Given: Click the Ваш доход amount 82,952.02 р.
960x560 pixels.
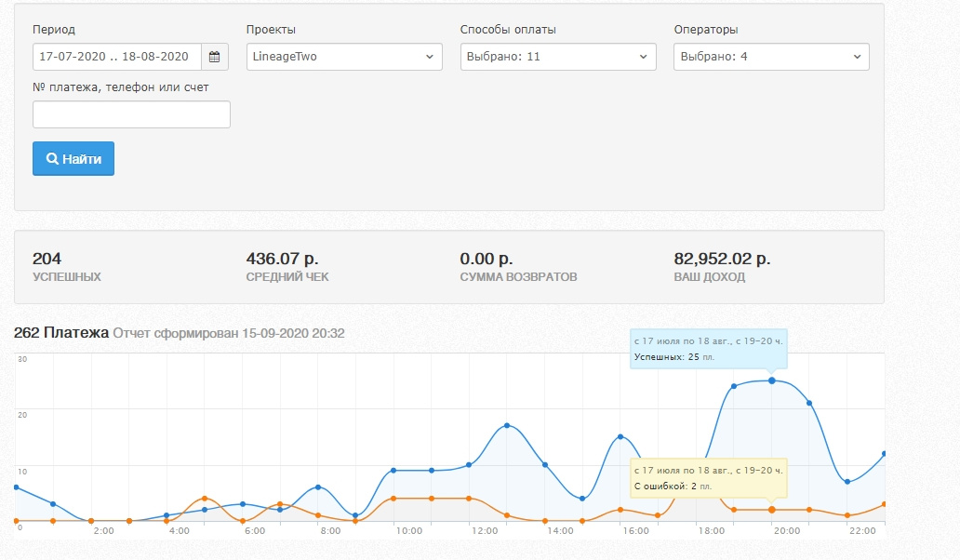Looking at the screenshot, I should 722,260.
